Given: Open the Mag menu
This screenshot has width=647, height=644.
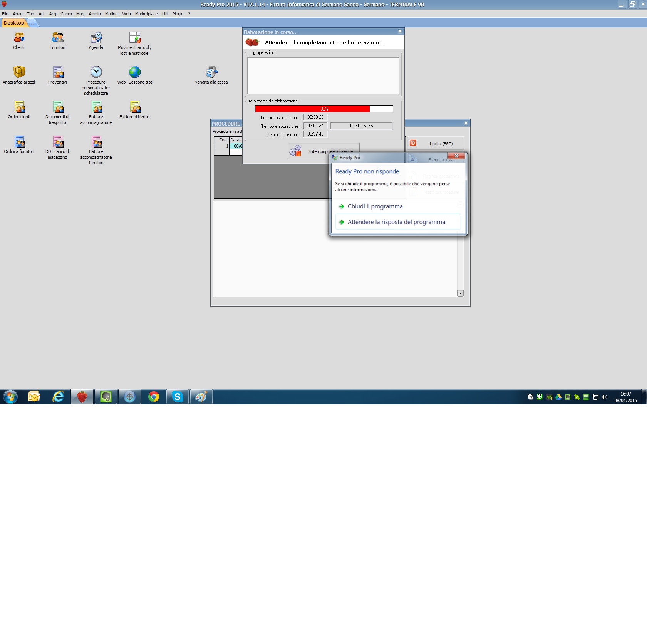Looking at the screenshot, I should tap(80, 14).
